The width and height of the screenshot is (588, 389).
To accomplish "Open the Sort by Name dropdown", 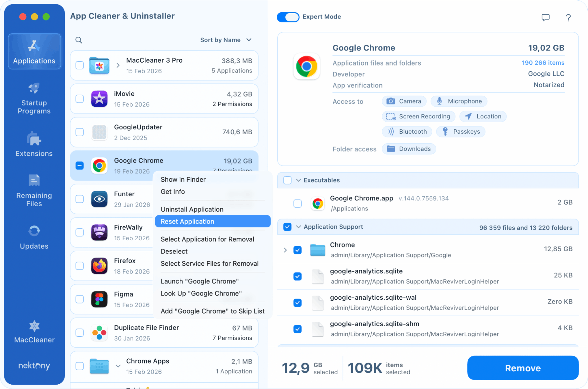I will tap(226, 40).
